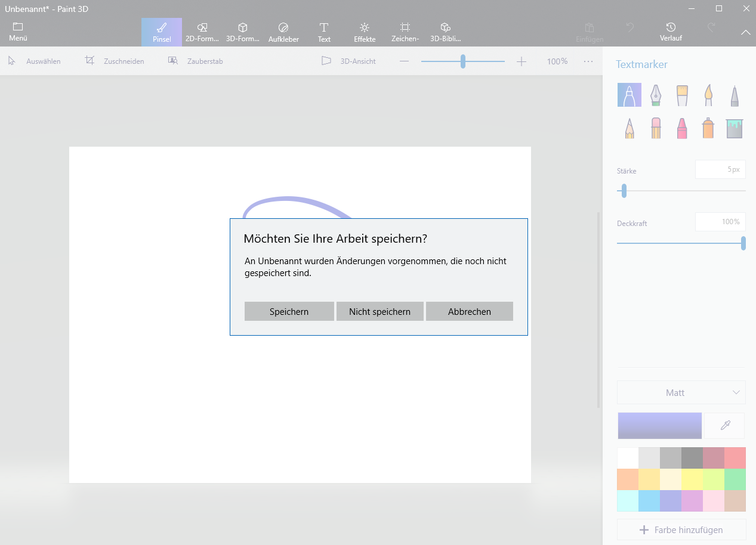Select the Pinsel brushes tab
This screenshot has width=756, height=545.
162,32
